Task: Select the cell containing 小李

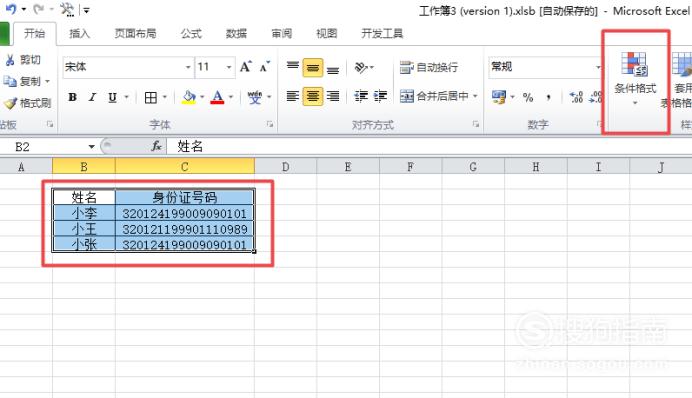Action: tap(84, 213)
